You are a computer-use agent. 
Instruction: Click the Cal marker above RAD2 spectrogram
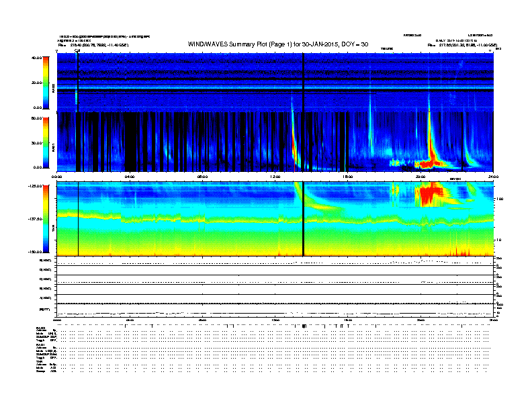click(77, 50)
